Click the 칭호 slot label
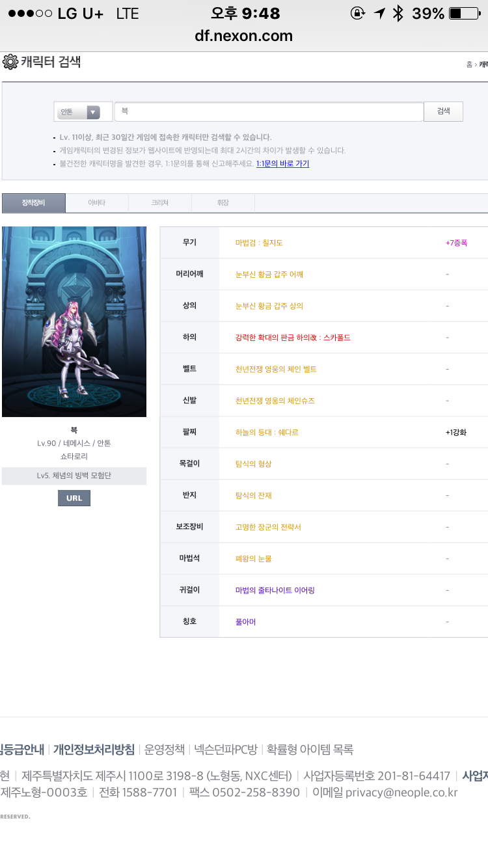The image size is (488, 868). (x=189, y=621)
